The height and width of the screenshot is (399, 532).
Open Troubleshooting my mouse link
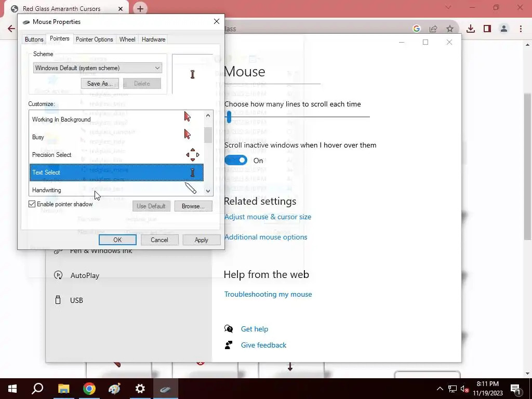coord(268,294)
